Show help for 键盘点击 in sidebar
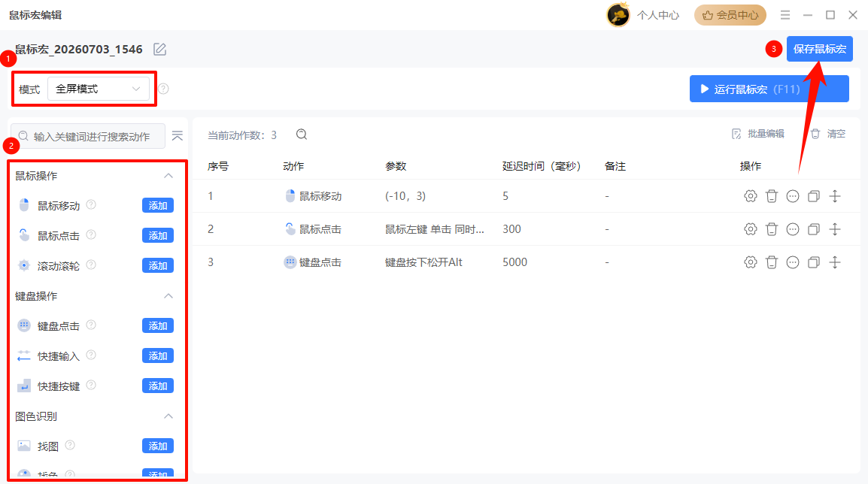The image size is (868, 484). point(91,325)
